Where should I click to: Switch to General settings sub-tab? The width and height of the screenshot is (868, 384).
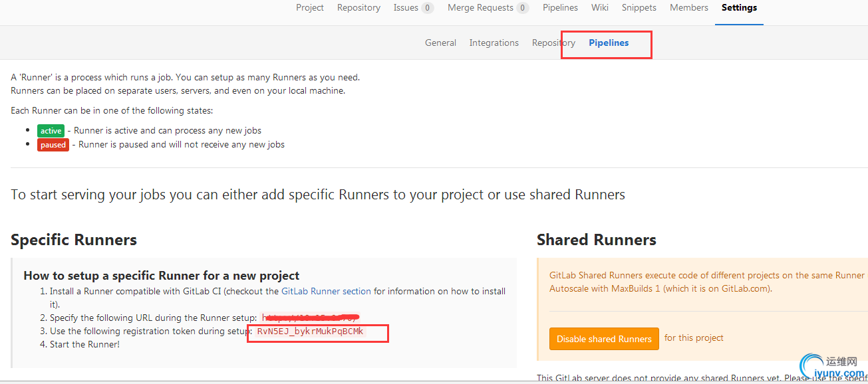[440, 43]
